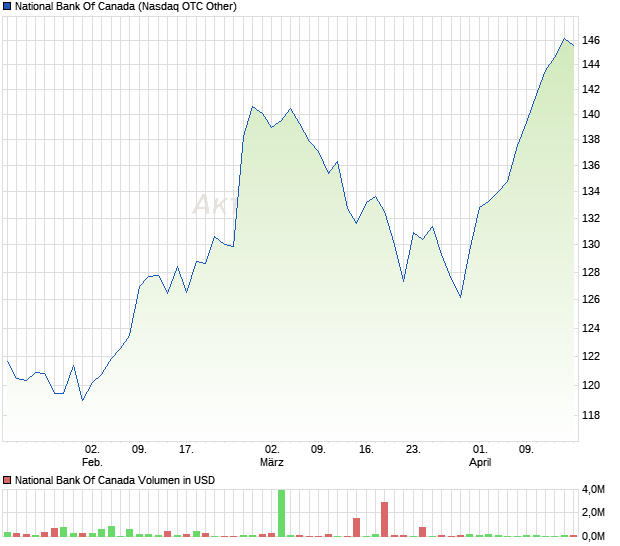The image size is (620, 546).
Task: Click the 124 price axis label
Action: [591, 328]
